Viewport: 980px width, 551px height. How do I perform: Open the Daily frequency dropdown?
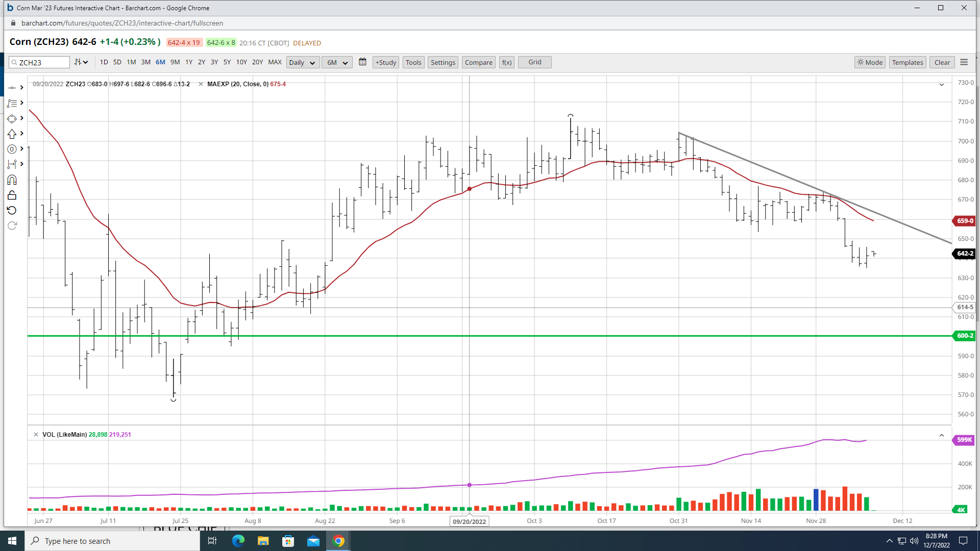click(302, 62)
